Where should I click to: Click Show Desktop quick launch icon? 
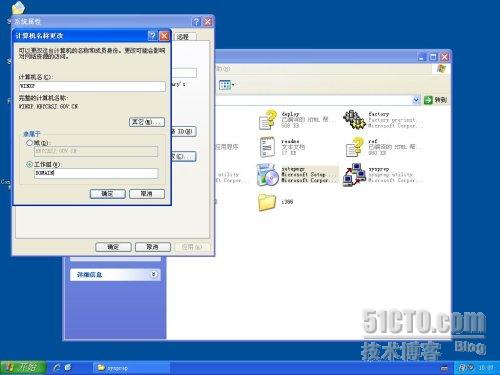pos(68,367)
